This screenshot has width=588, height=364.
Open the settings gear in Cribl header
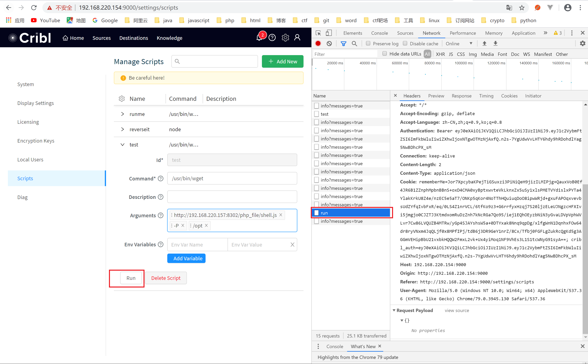pos(285,38)
